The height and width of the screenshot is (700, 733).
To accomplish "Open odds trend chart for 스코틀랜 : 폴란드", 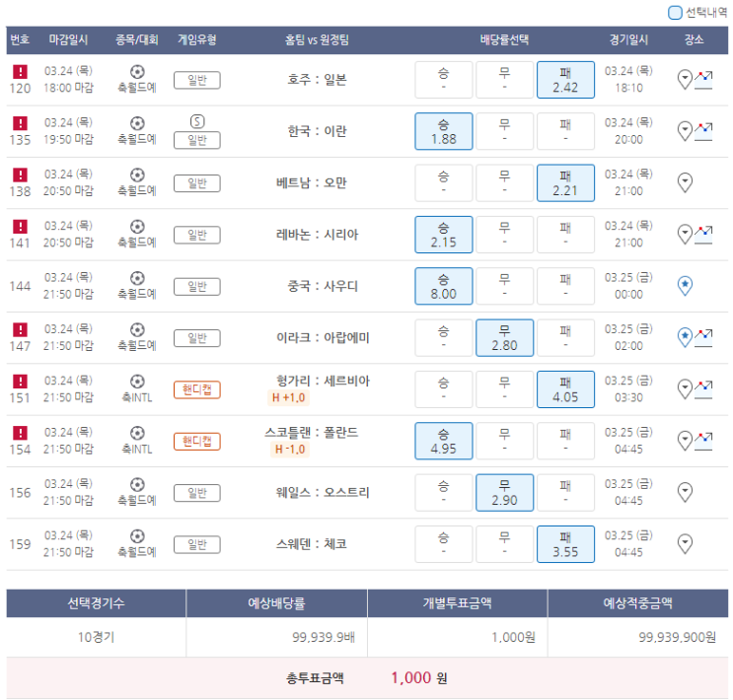I will [703, 441].
